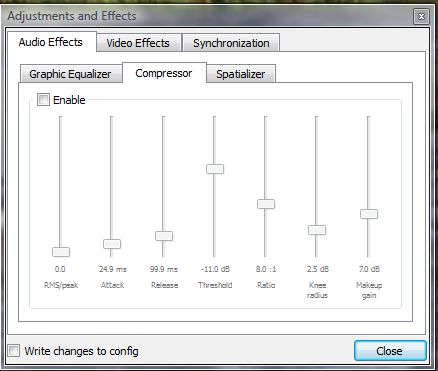Tick the Write changes to config checkbox
This screenshot has height=371, width=438.
click(14, 351)
